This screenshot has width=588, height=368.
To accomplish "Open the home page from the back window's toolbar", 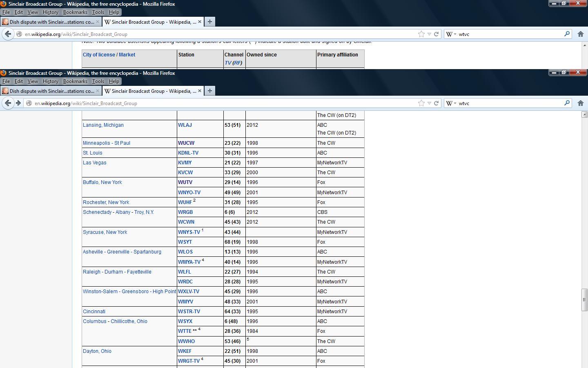I will (580, 34).
